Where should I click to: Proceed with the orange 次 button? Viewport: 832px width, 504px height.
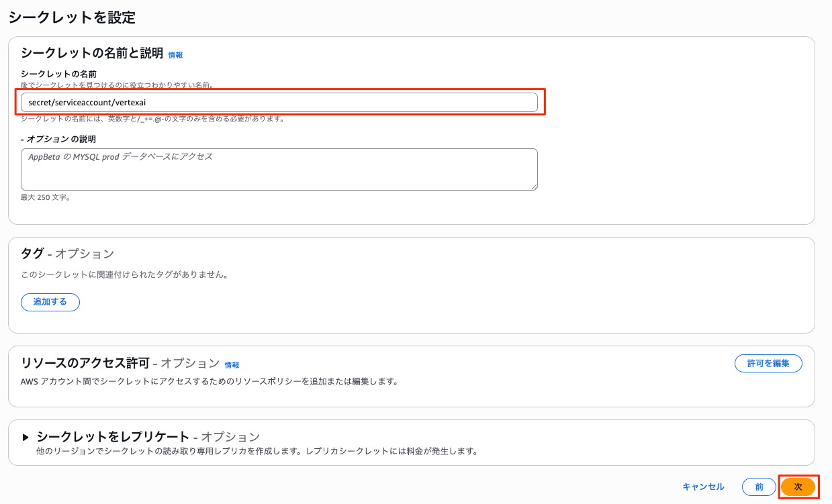point(798,487)
